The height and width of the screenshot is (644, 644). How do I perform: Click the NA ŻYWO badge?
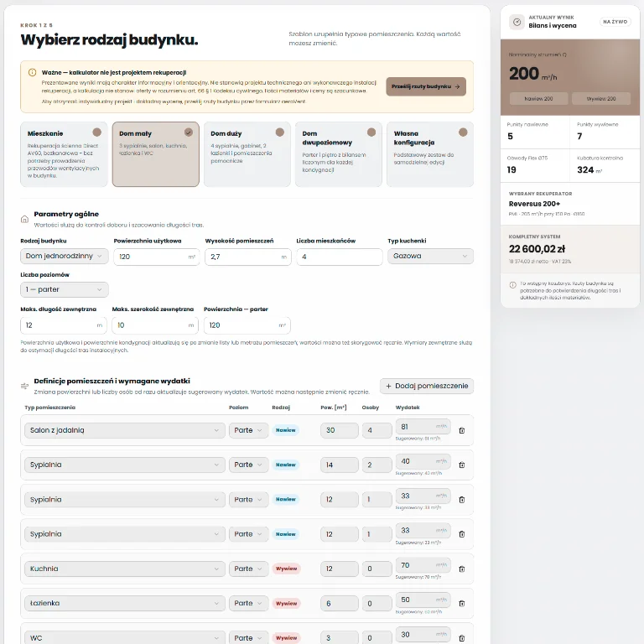point(615,22)
